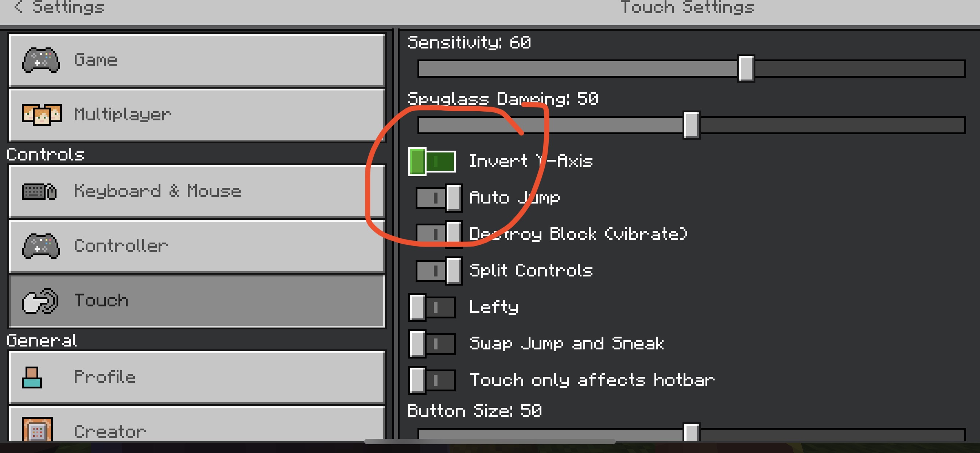The width and height of the screenshot is (980, 453).
Task: Click the Spyglass Damping slider handle
Action: pos(691,125)
